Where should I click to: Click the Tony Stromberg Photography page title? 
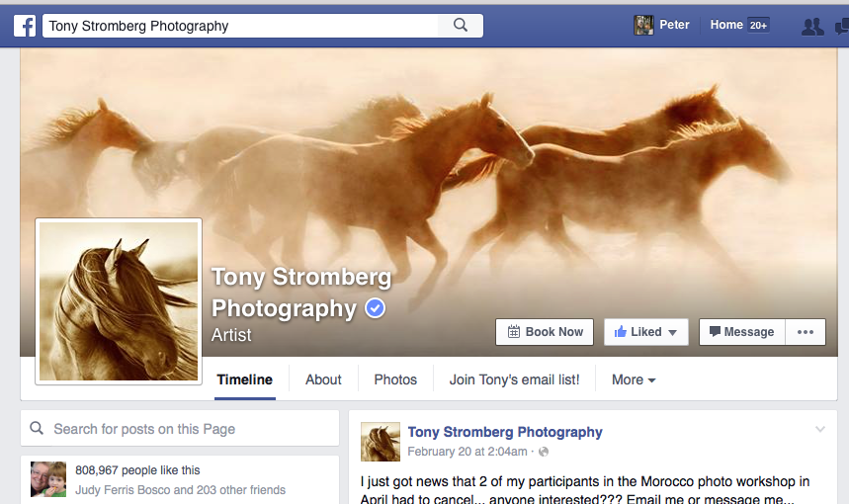[301, 293]
